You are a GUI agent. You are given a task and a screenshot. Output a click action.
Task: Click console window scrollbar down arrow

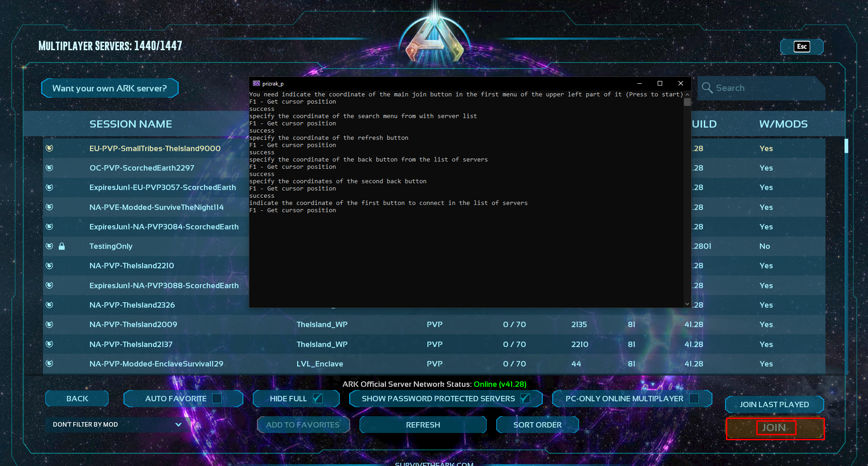tap(687, 304)
